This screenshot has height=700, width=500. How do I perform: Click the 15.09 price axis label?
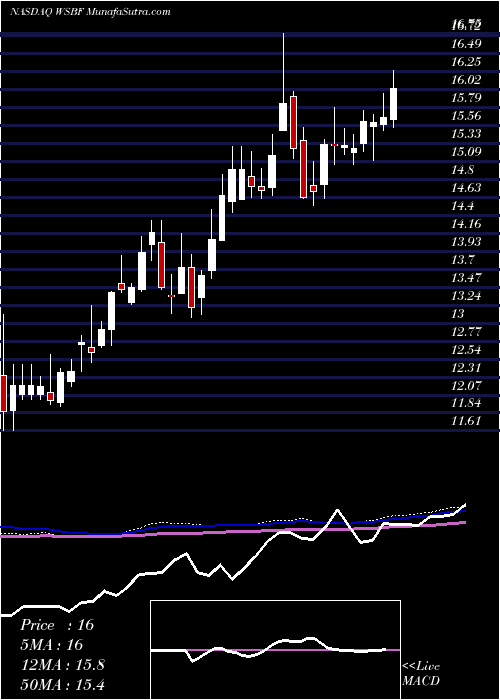467,152
